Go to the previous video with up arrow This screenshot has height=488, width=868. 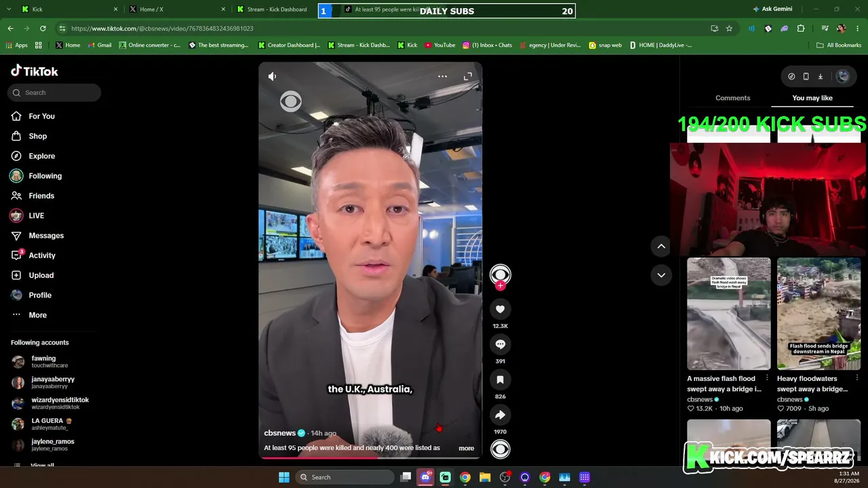click(661, 246)
